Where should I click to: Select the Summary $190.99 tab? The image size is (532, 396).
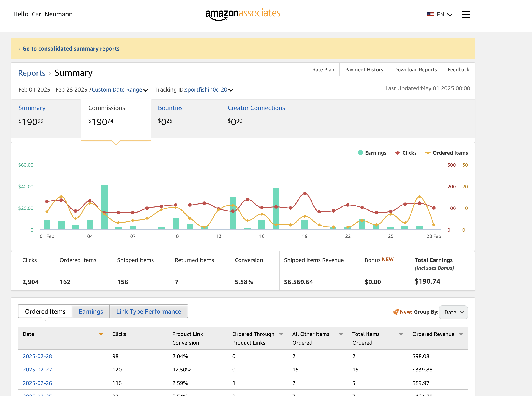pyautogui.click(x=46, y=118)
